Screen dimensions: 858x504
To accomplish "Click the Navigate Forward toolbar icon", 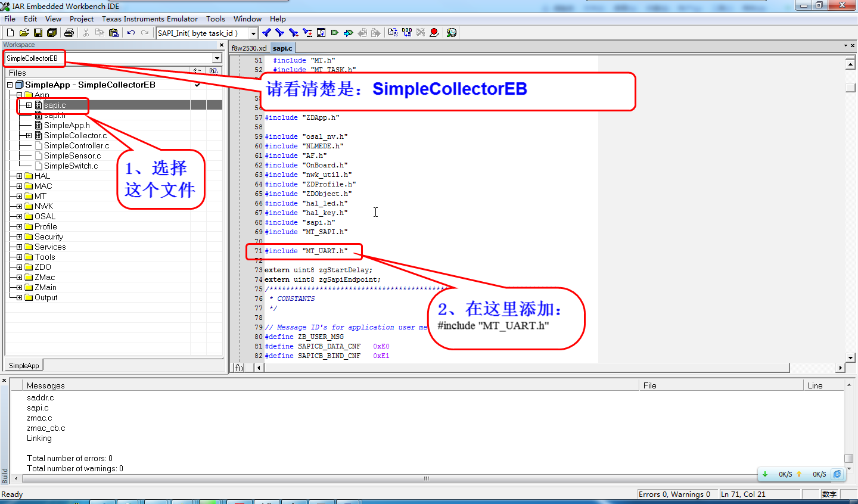I will click(x=375, y=33).
